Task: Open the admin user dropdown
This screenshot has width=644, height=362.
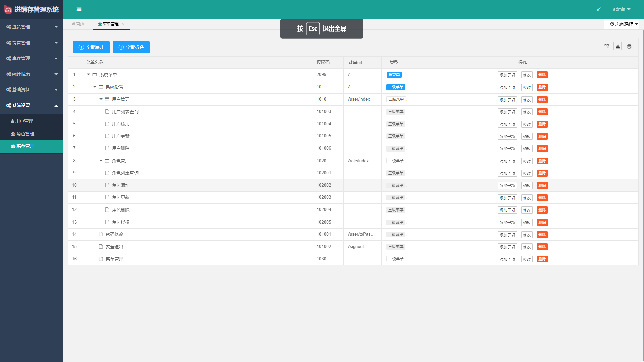Action: coord(622,9)
